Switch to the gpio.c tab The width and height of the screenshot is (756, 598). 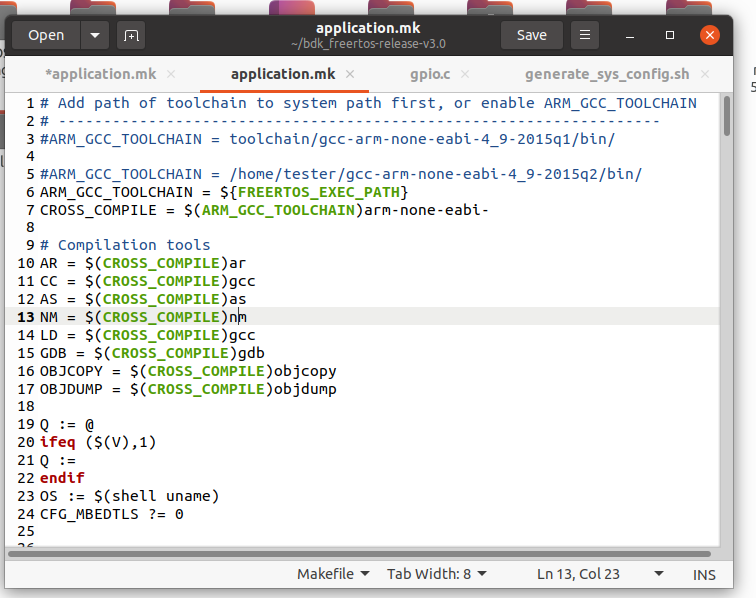429,74
